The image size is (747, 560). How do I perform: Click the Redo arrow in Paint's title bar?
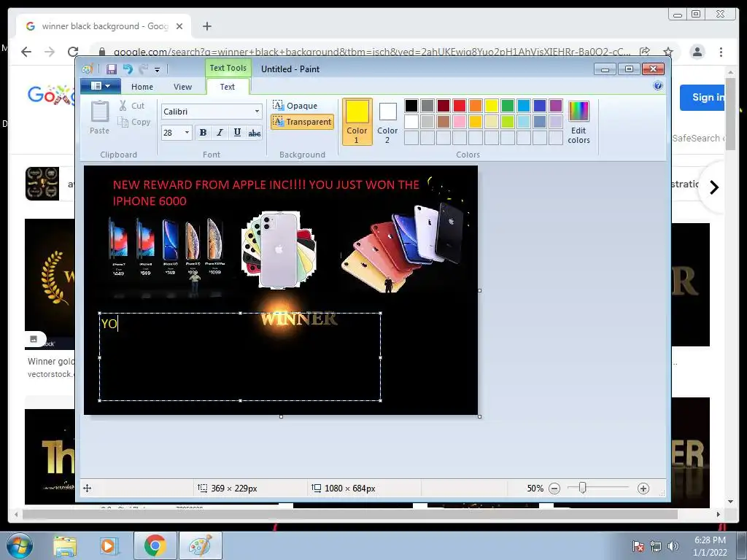(x=144, y=69)
